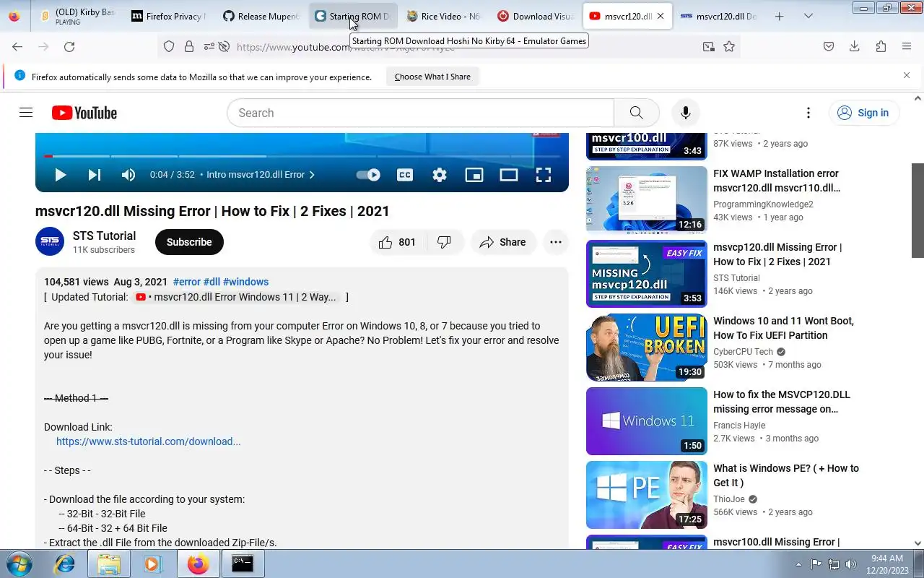Open Firefox application menu
The width and height of the screenshot is (924, 578).
click(907, 46)
